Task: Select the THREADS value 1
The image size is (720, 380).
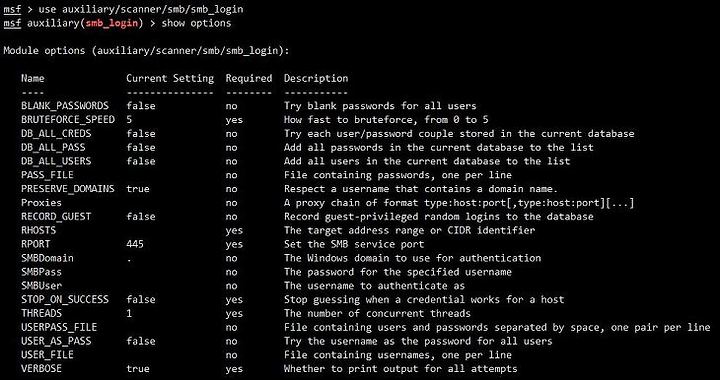Action: tap(129, 313)
